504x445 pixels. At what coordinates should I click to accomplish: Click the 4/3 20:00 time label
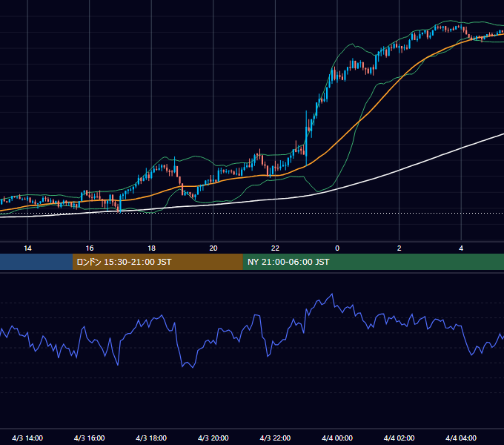click(x=213, y=438)
